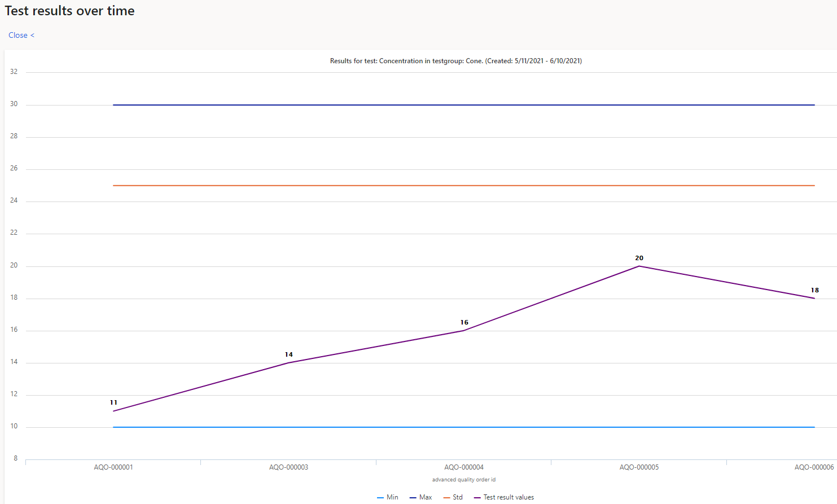The image size is (837, 504).
Task: Collapse the chart using the Close chevron
Action: tap(33, 35)
